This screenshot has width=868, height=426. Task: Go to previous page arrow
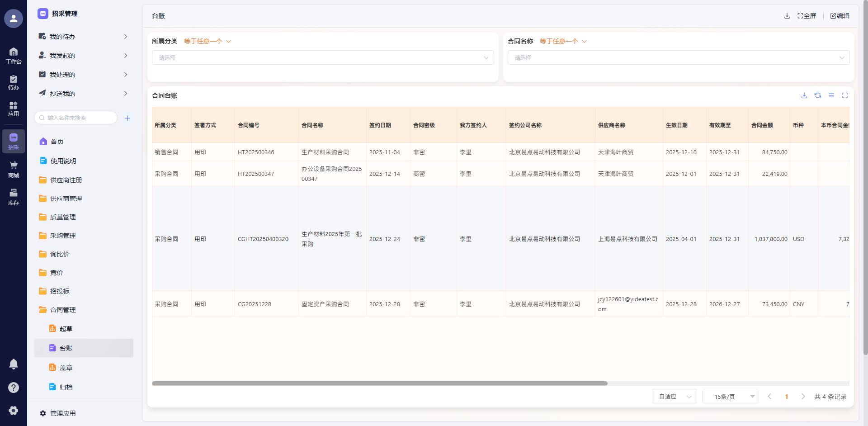(x=769, y=397)
